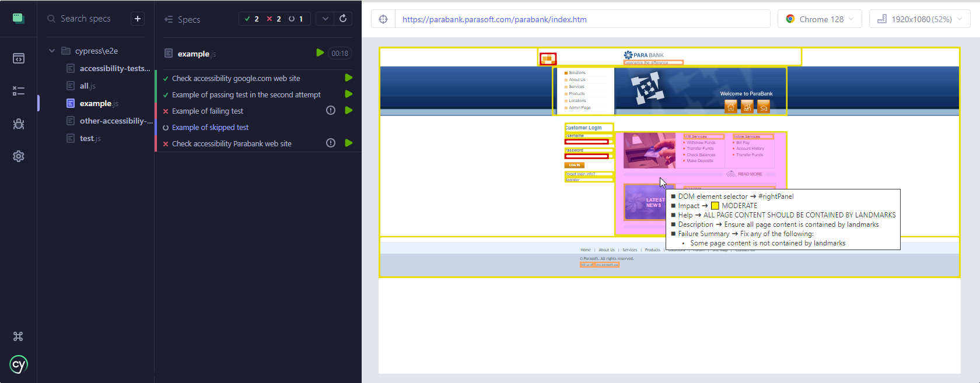
Task: Open info icon for 'Example of failing test'
Action: [x=331, y=110]
